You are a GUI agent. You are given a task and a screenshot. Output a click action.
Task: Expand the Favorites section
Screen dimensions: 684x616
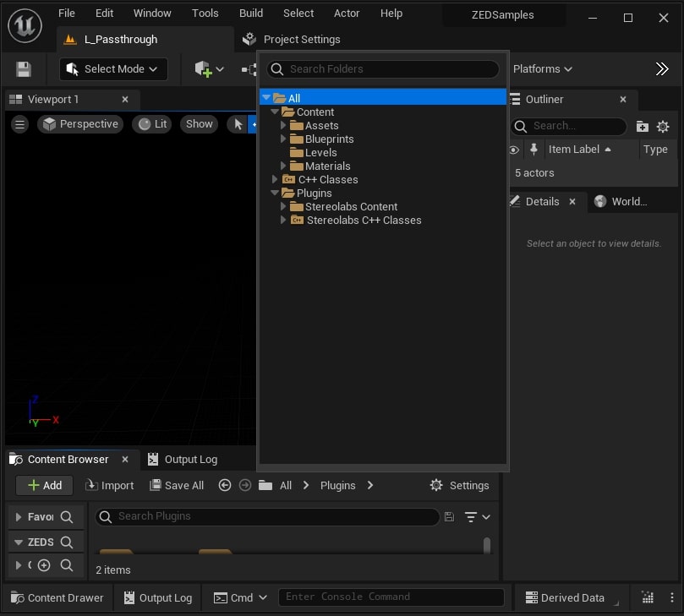pyautogui.click(x=19, y=516)
